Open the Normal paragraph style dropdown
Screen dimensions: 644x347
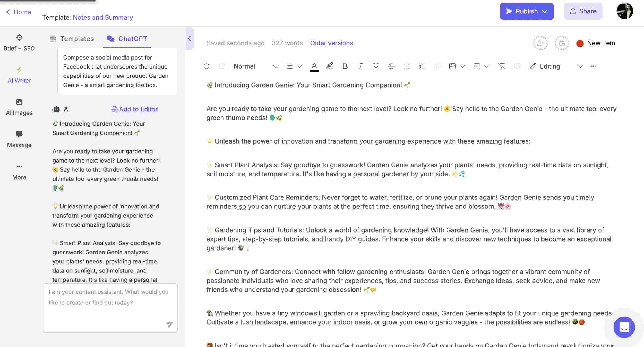256,66
